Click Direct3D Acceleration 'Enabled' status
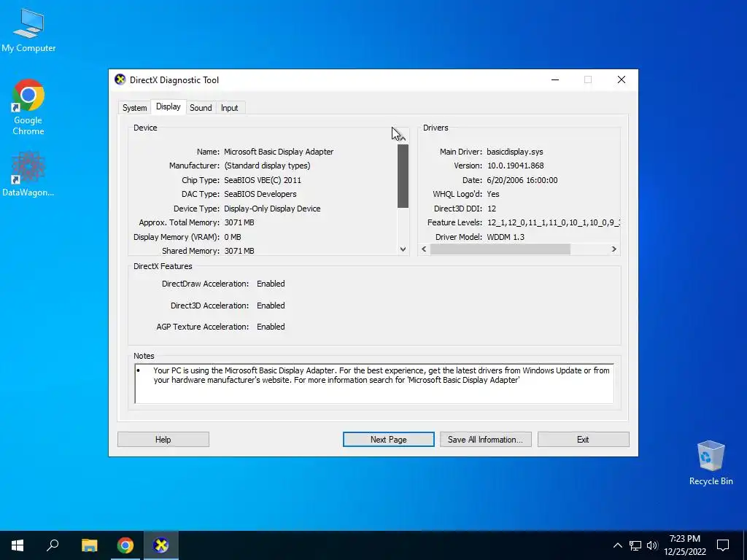The height and width of the screenshot is (560, 747). [271, 306]
